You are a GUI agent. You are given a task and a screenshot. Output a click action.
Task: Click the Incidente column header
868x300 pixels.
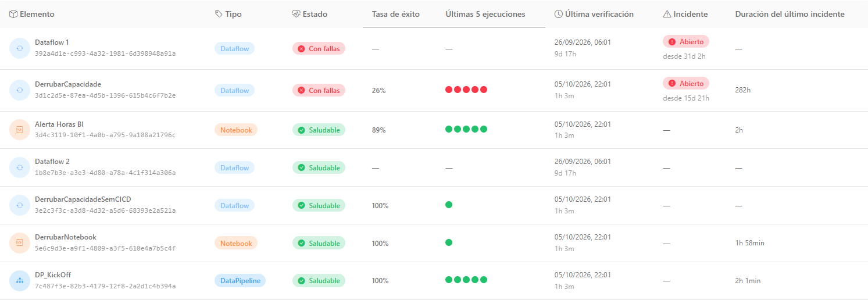pos(691,14)
